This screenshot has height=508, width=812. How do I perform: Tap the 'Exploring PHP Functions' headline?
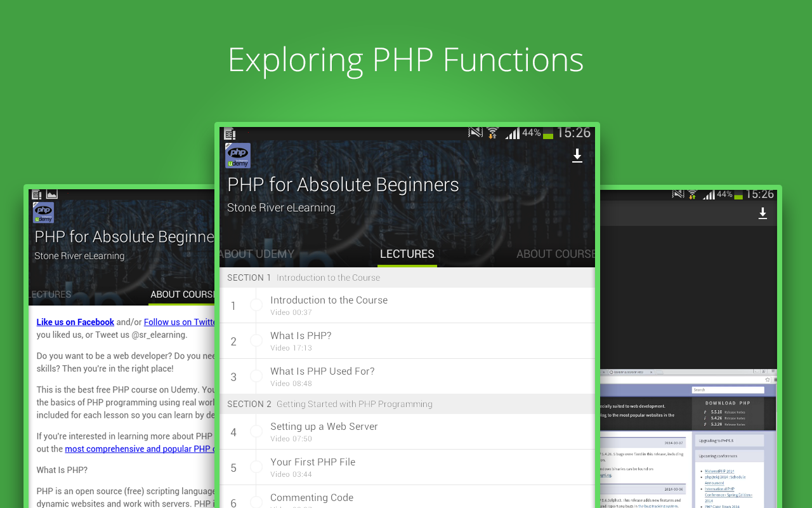click(406, 60)
